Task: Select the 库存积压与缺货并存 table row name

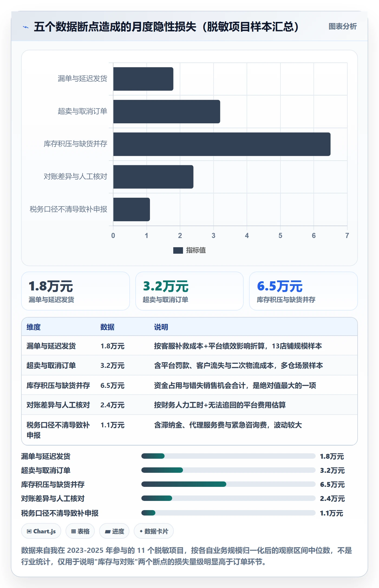Action: [58, 385]
